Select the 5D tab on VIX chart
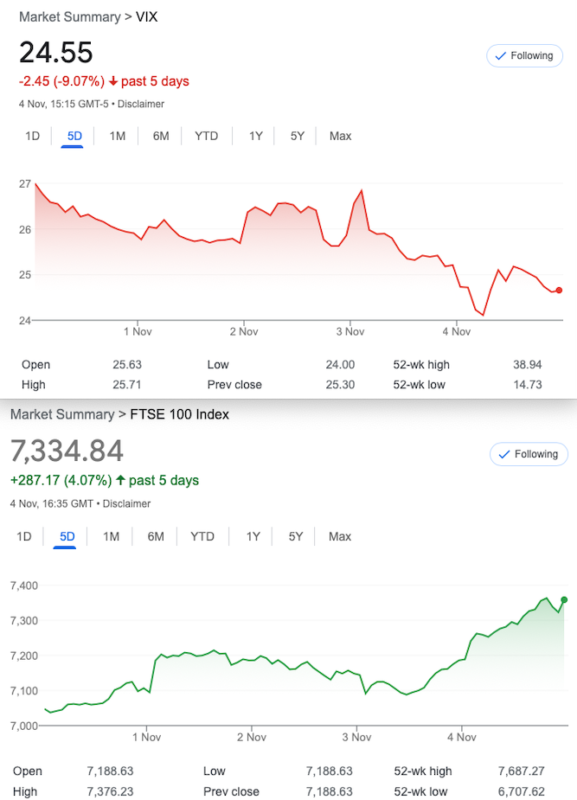 (x=74, y=136)
